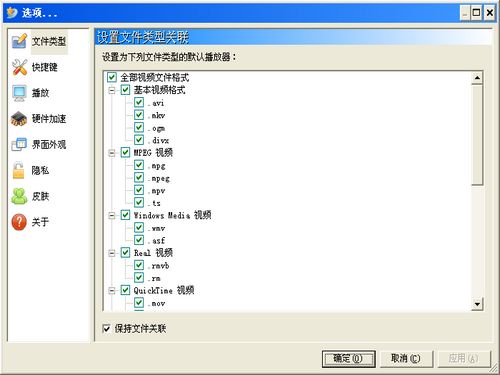Screen dimensions: 500x375
Task: Click the app logo in title bar
Action: [12, 13]
